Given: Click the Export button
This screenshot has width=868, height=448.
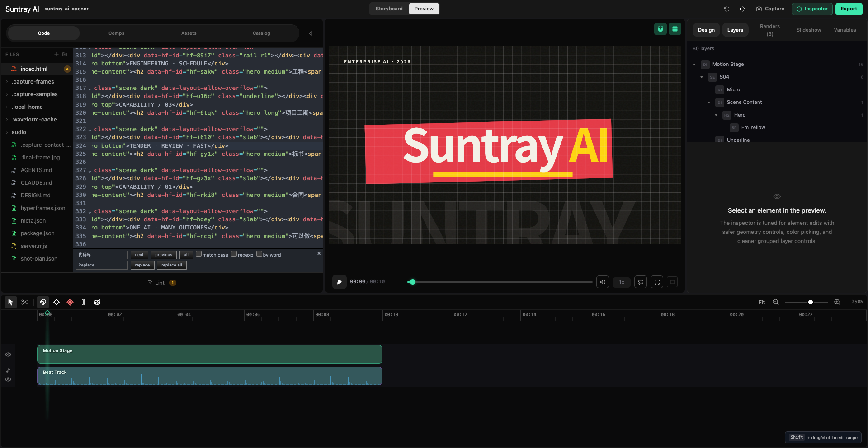Looking at the screenshot, I should 849,9.
